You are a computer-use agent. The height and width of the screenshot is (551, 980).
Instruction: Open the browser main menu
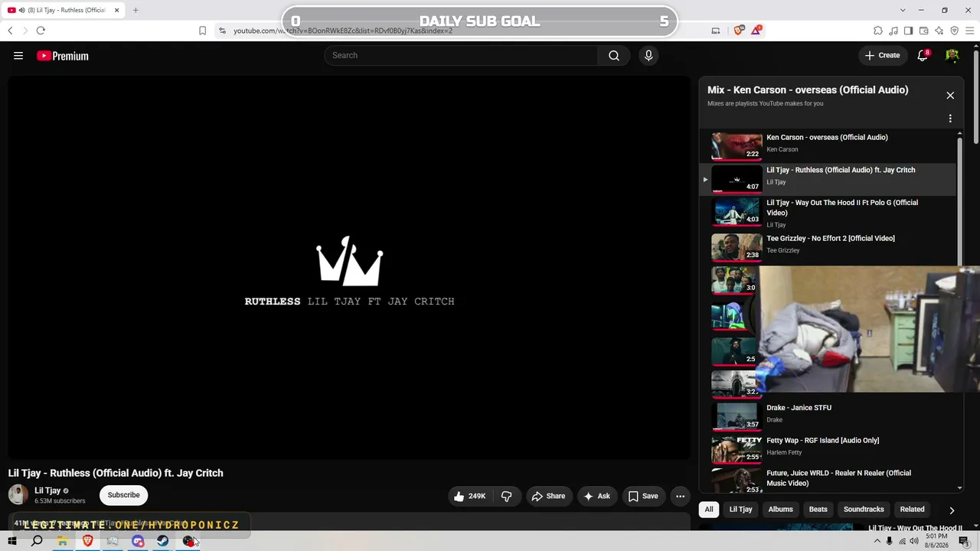click(969, 31)
